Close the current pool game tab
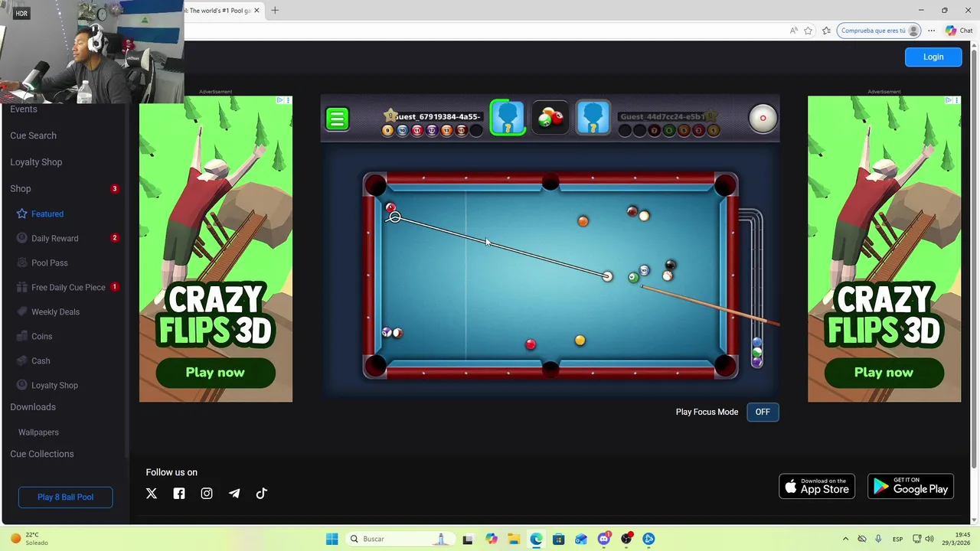The height and width of the screenshot is (551, 980). [256, 11]
